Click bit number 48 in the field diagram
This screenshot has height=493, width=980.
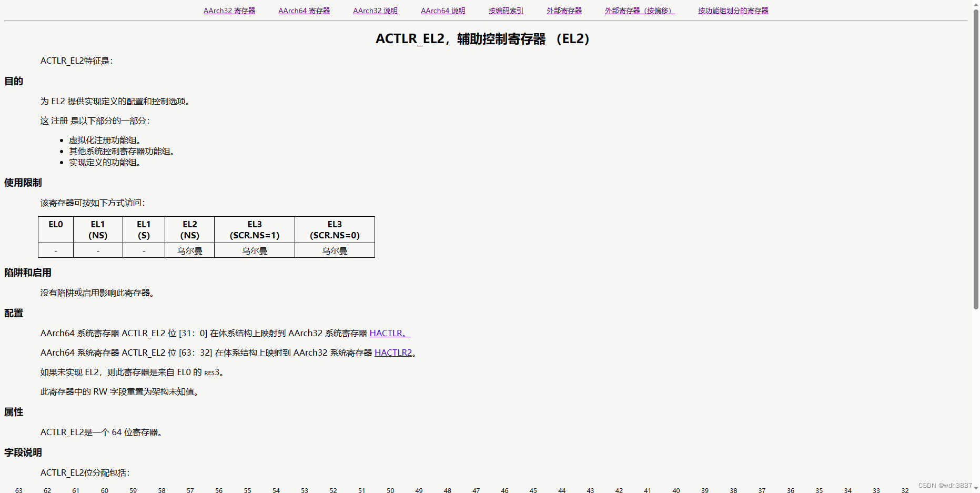pos(448,490)
